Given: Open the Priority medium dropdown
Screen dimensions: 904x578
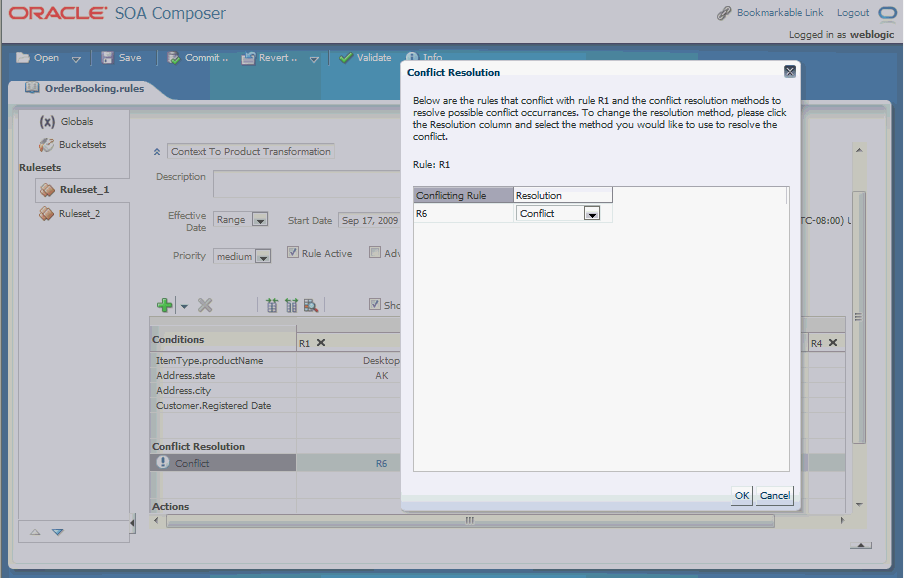Looking at the screenshot, I should [x=263, y=256].
